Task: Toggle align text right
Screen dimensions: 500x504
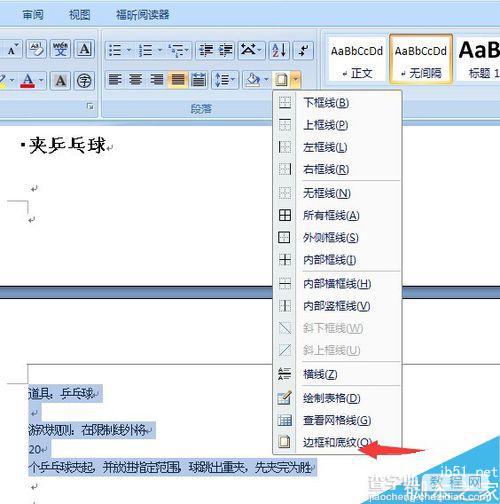Action: (156, 80)
